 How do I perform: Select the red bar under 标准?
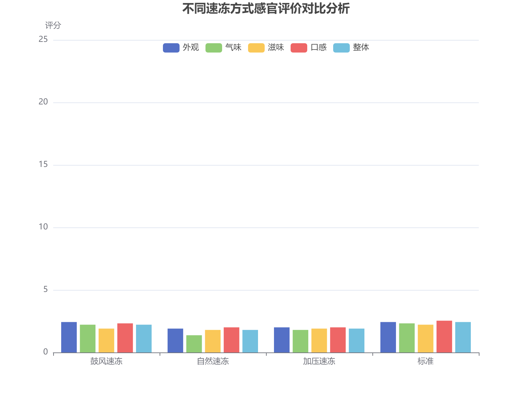[444, 336]
